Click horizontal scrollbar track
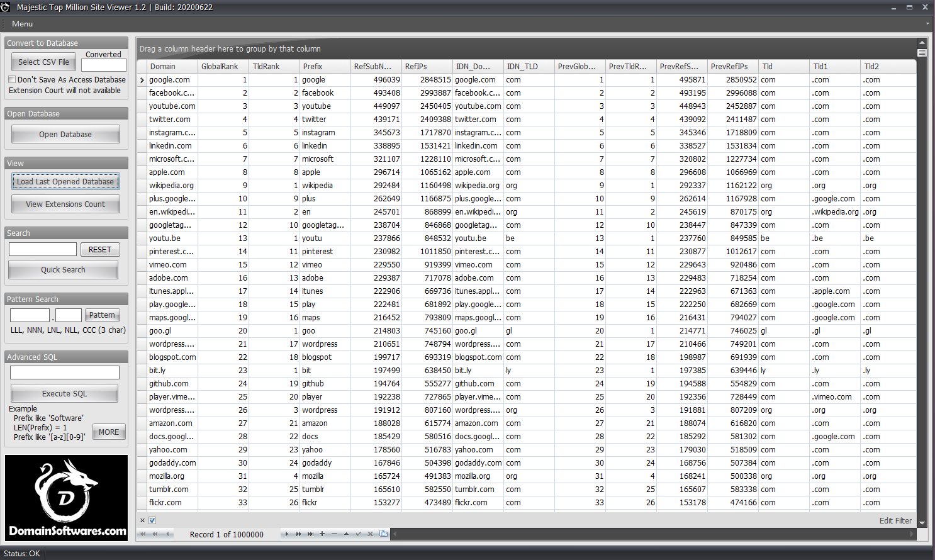 pyautogui.click(x=652, y=534)
